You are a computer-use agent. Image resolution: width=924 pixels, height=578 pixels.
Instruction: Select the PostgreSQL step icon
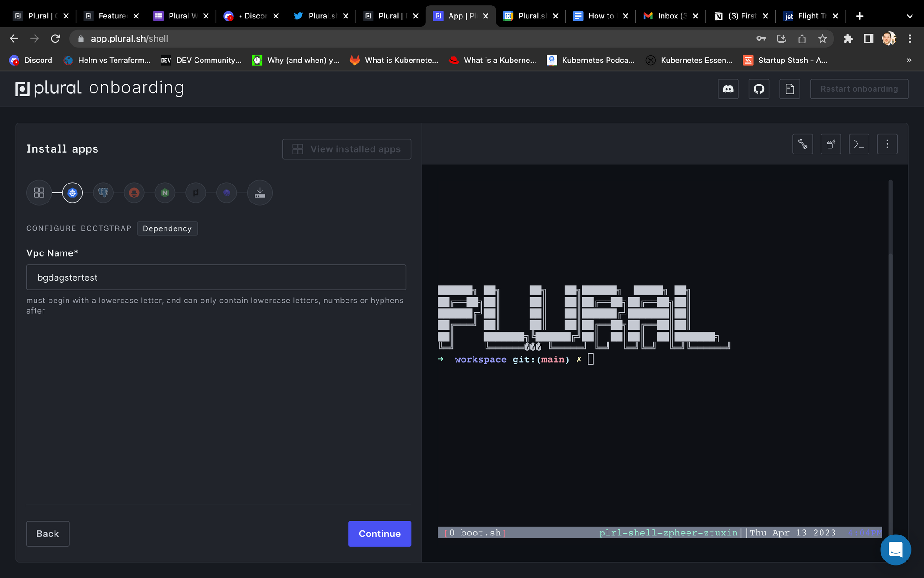coord(103,193)
